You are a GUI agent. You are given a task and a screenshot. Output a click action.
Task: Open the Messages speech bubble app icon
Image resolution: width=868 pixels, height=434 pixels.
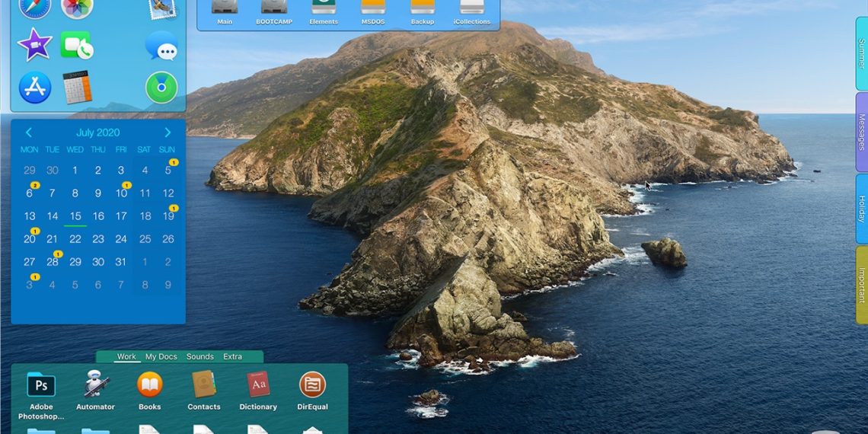point(161,46)
